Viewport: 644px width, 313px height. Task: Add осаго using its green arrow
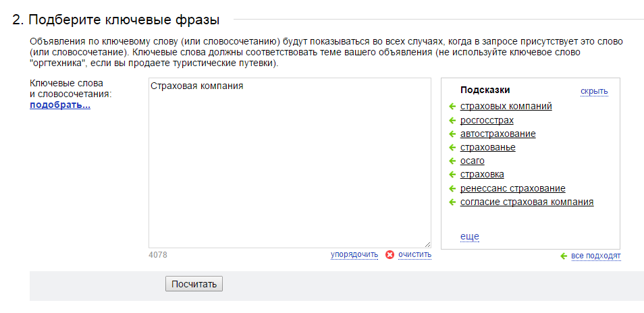452,161
